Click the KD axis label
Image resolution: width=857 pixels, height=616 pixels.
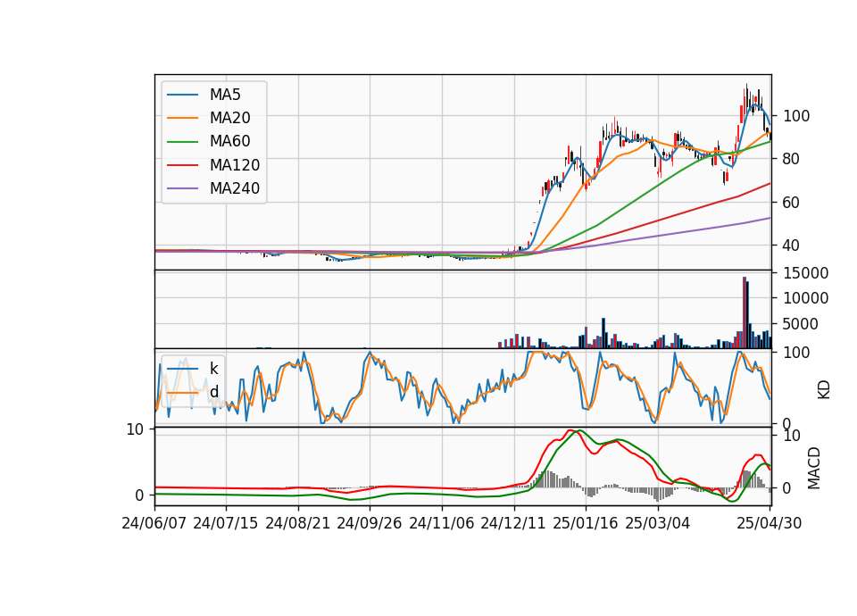[x=824, y=389]
